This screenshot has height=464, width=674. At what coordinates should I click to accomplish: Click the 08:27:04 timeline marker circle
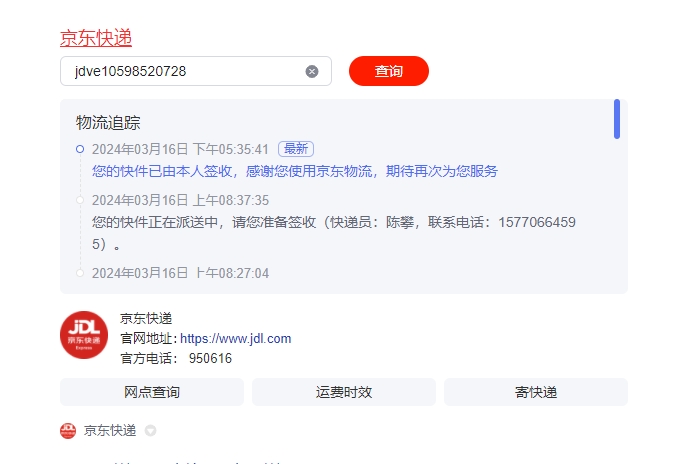coord(80,273)
